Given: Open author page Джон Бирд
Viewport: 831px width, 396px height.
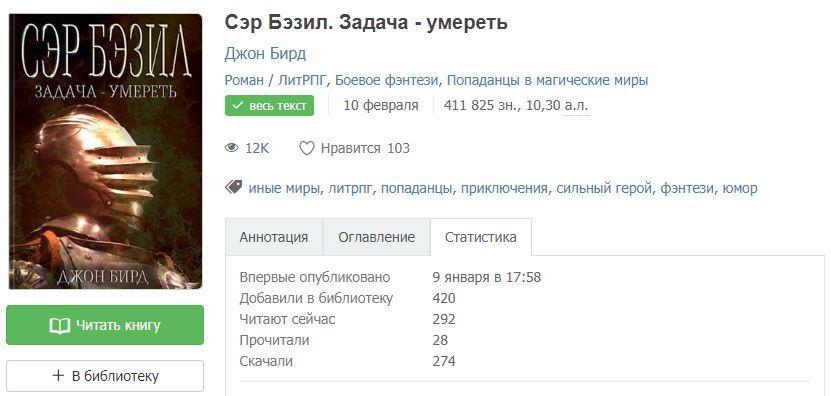Looking at the screenshot, I should pos(265,54).
